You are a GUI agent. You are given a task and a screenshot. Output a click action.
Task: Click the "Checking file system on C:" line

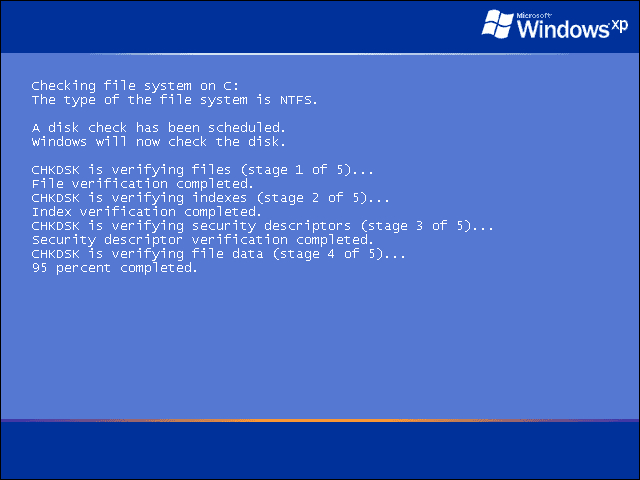(135, 86)
